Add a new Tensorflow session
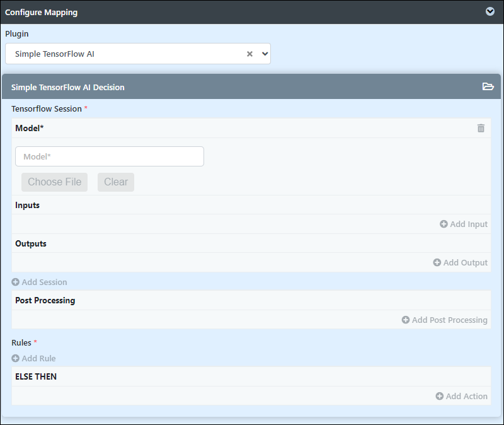The image size is (504, 425). 39,282
